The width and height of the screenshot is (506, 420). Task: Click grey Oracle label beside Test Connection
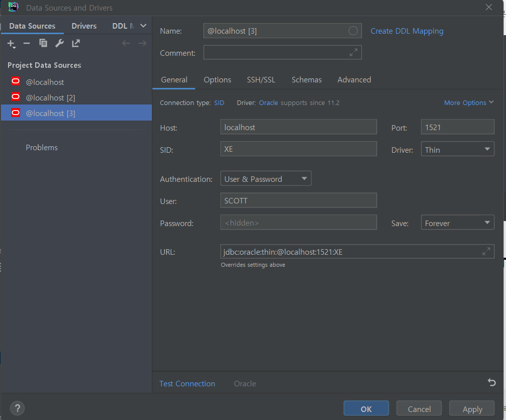(245, 383)
